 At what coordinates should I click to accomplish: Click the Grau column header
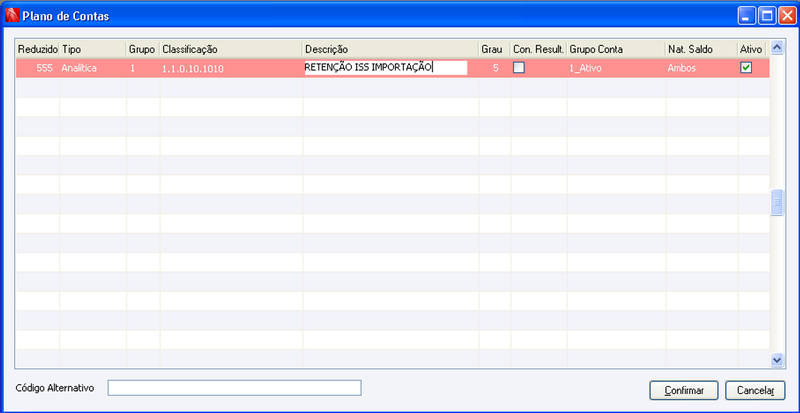pos(494,50)
